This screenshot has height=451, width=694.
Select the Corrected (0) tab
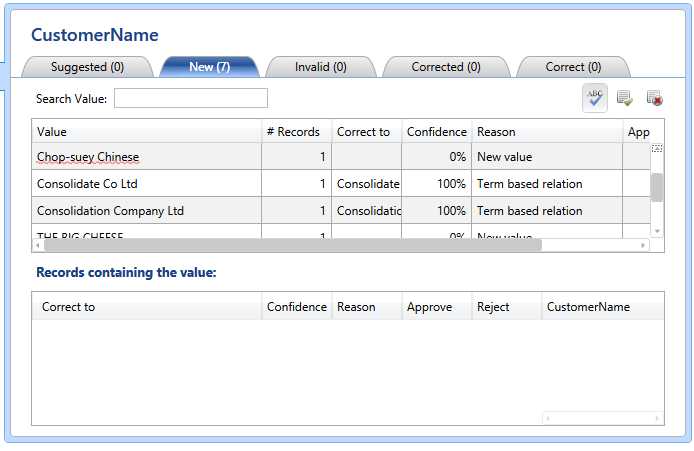[446, 67]
